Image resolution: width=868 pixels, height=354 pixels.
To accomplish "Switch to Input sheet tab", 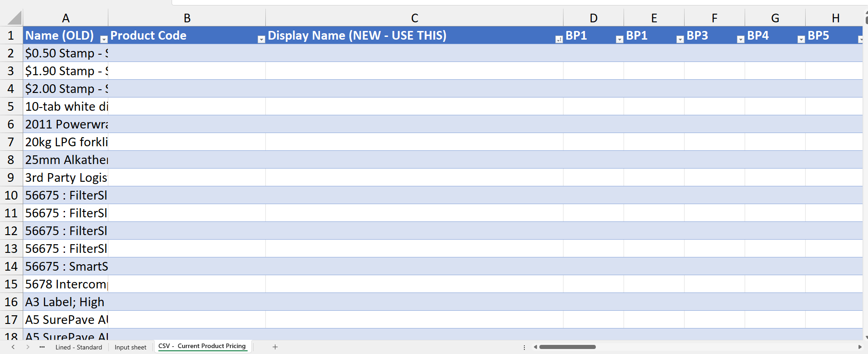I will tap(131, 347).
